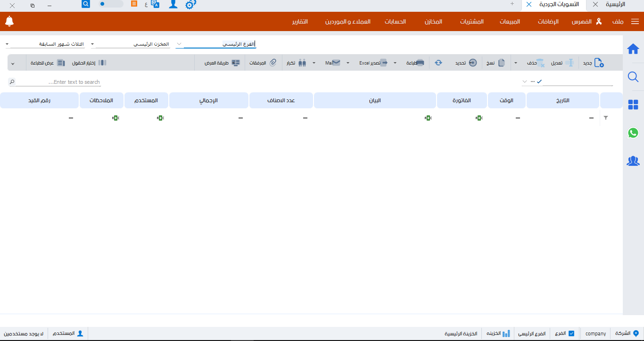644x341 pixels.
Task: Toggle the الفرع checkbox in status bar
Action: click(571, 333)
